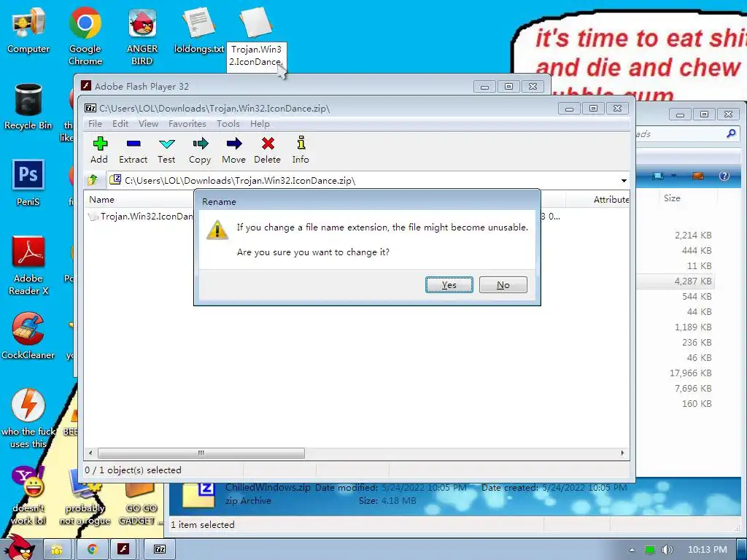Select the Copy toolbar icon
This screenshot has width=747, height=560.
(x=200, y=150)
